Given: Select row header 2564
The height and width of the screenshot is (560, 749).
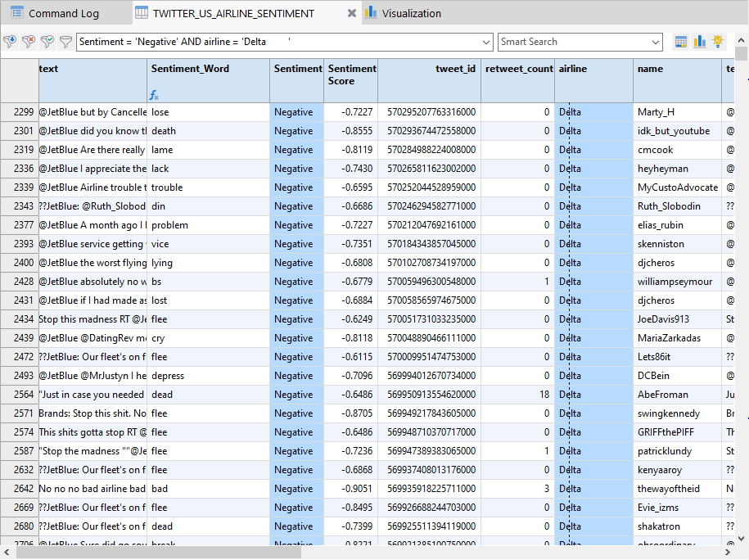Looking at the screenshot, I should tap(20, 395).
